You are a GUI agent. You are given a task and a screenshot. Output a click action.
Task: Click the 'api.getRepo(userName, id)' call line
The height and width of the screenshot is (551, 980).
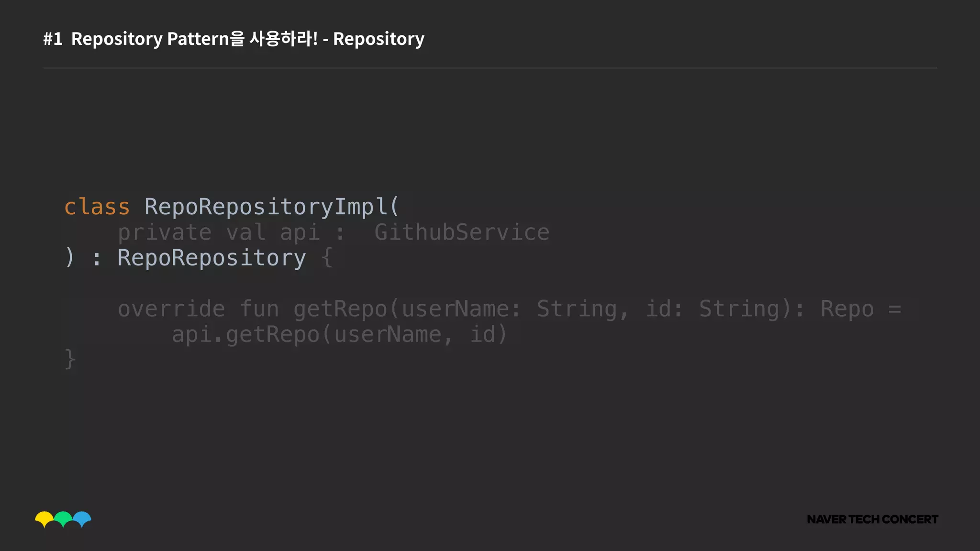(339, 334)
